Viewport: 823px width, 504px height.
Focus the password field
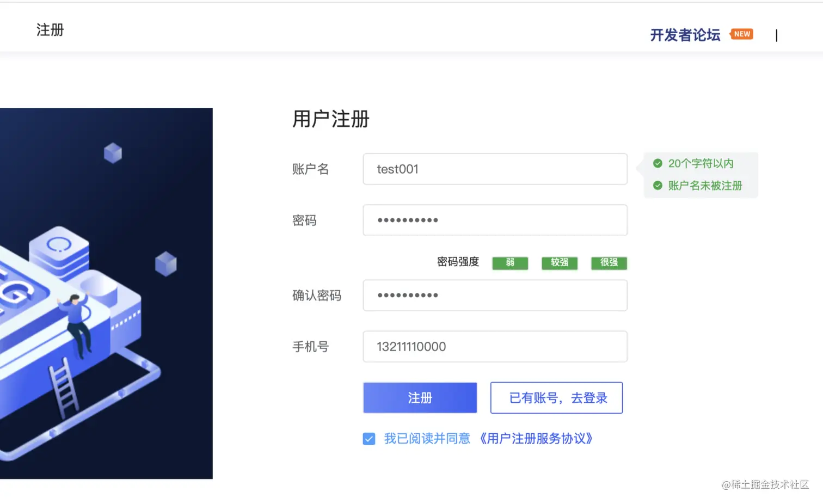tap(495, 220)
